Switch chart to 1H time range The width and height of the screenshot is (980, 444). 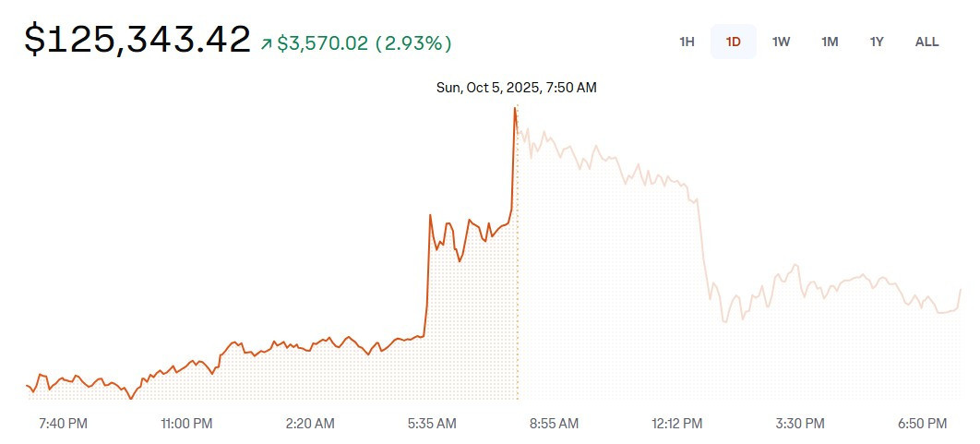tap(687, 42)
